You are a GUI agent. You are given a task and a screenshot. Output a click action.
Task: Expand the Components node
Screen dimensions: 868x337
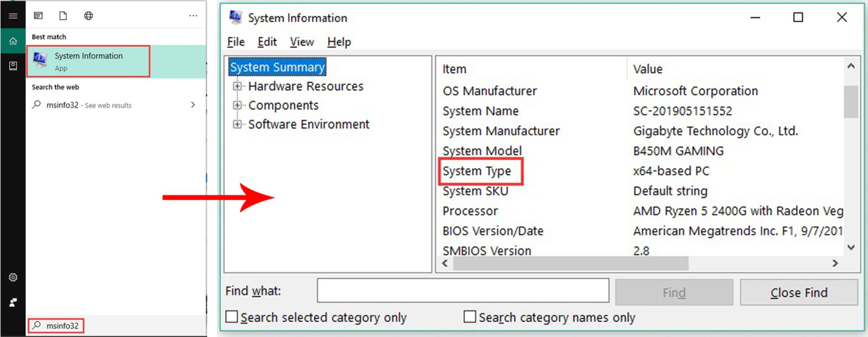237,105
